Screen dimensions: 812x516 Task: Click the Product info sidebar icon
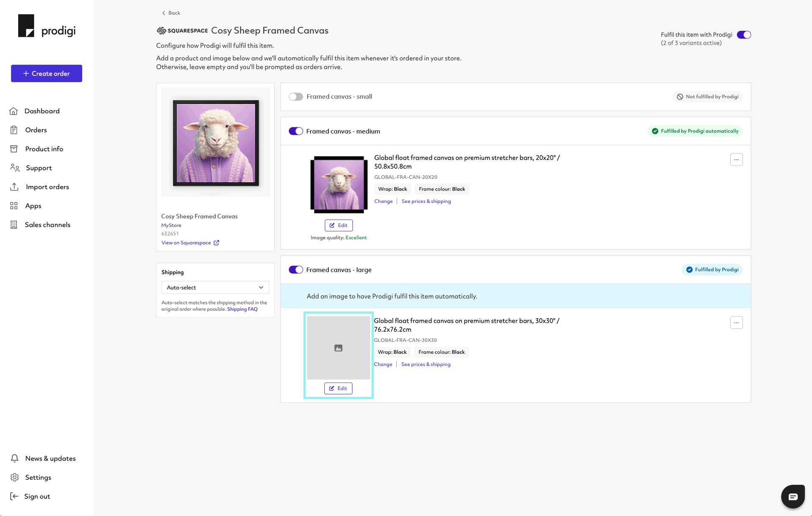click(x=14, y=148)
